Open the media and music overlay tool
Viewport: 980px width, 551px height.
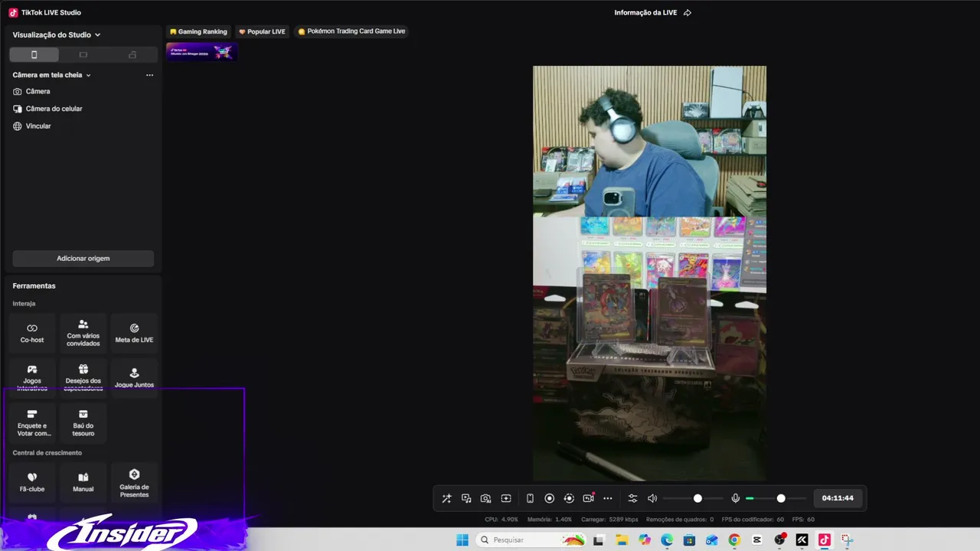466,498
